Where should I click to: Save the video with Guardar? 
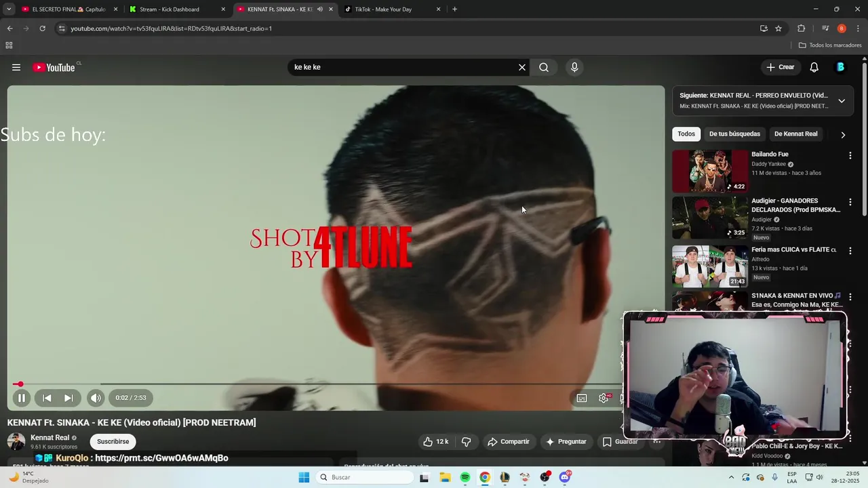(620, 441)
